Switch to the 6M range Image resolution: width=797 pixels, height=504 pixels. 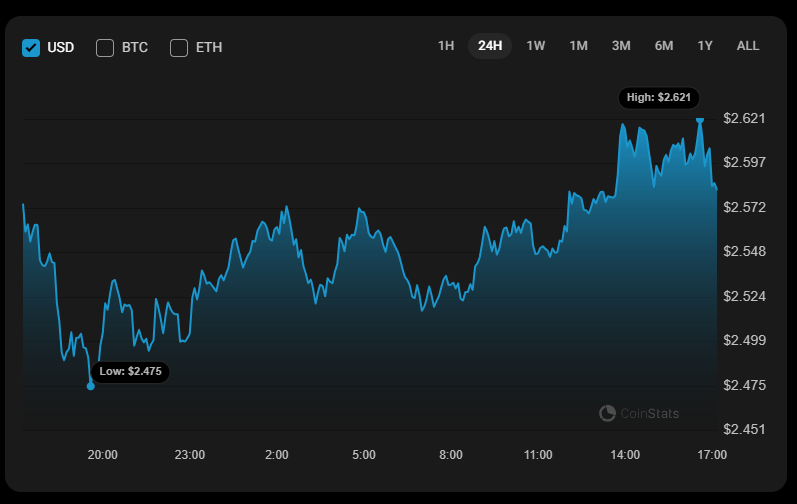point(664,45)
